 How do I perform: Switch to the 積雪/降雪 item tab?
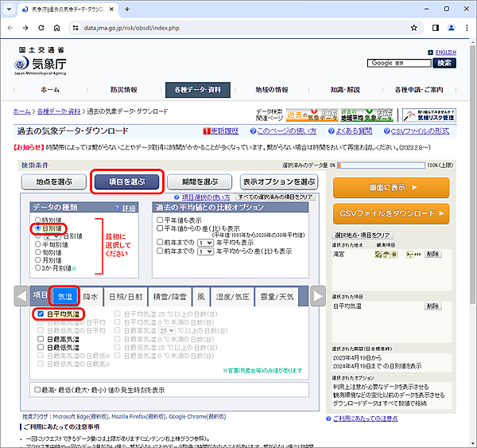[170, 297]
